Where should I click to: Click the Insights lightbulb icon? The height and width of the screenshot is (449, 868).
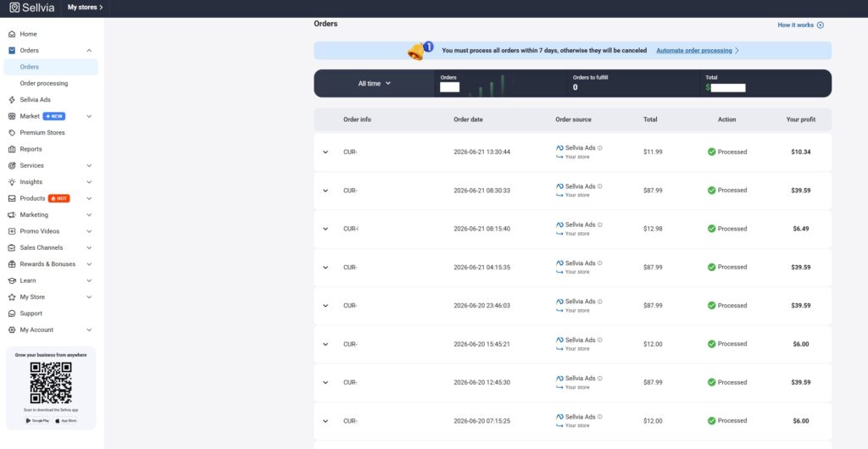[x=12, y=182]
